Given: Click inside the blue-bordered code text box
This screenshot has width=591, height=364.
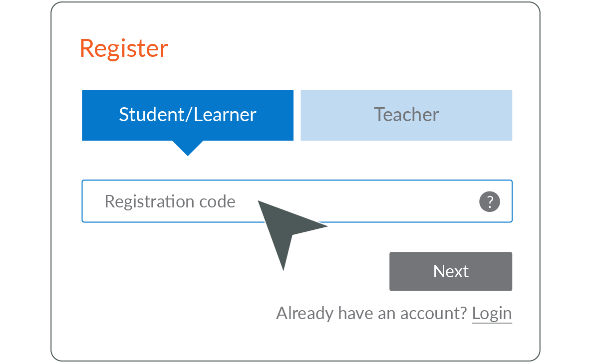Looking at the screenshot, I should pos(297,201).
